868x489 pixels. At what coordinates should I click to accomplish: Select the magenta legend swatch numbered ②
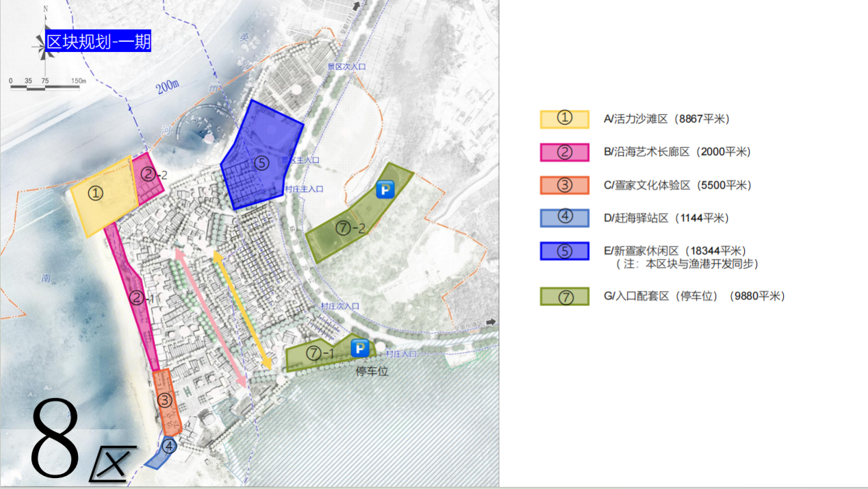click(x=564, y=152)
